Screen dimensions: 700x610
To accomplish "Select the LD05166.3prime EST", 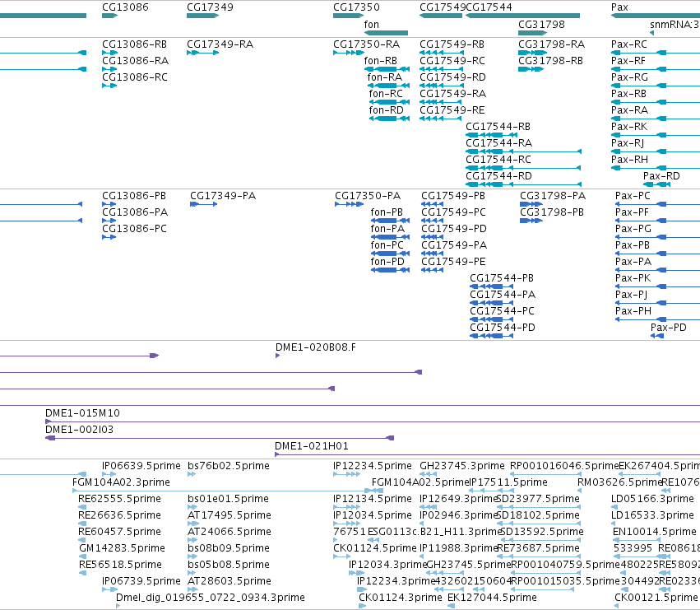I will 614,507.
